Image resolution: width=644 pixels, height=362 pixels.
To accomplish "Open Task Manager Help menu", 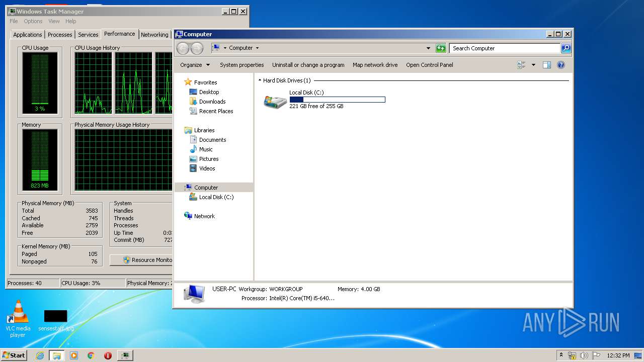I will [71, 21].
